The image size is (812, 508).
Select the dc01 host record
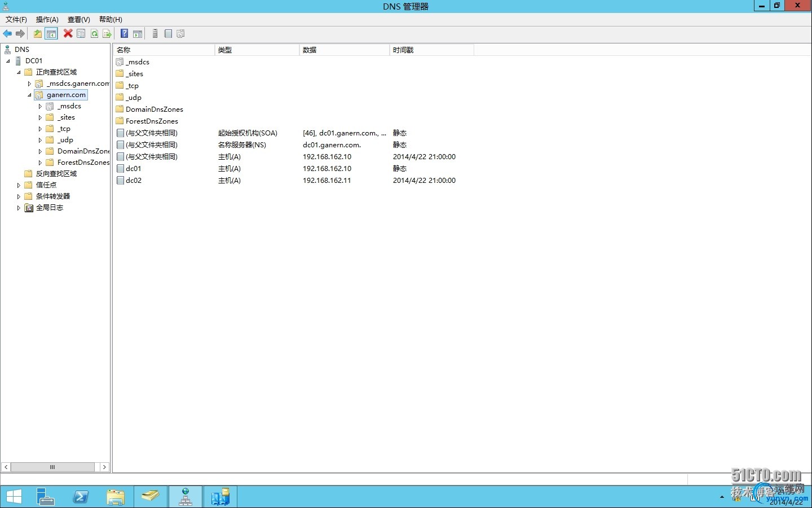tap(134, 169)
